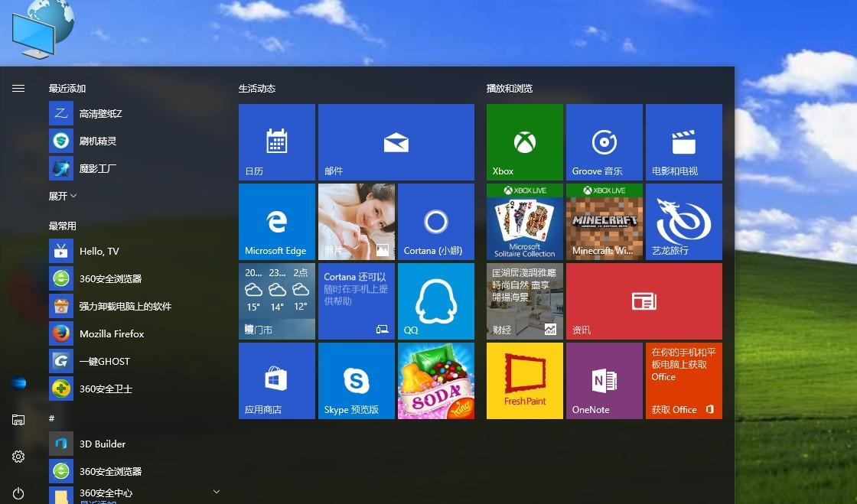
Task: Launch 高清壁纸Z from recently added
Action: pos(134,114)
